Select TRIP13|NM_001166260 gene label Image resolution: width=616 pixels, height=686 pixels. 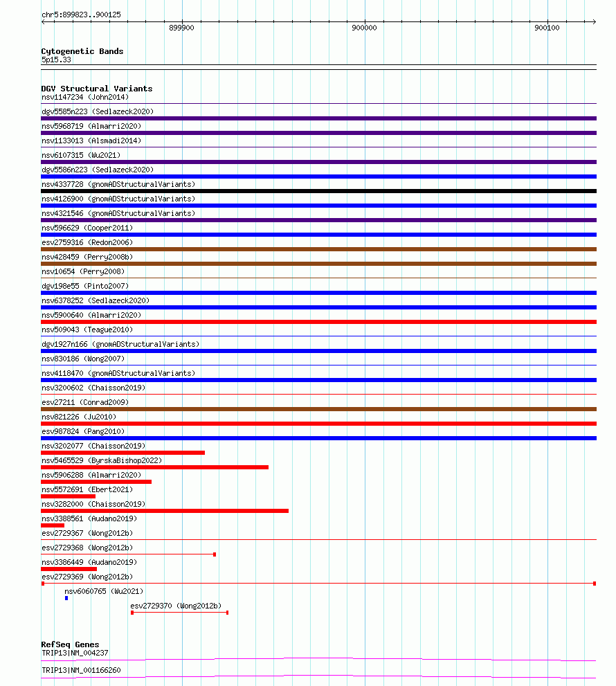(x=81, y=670)
